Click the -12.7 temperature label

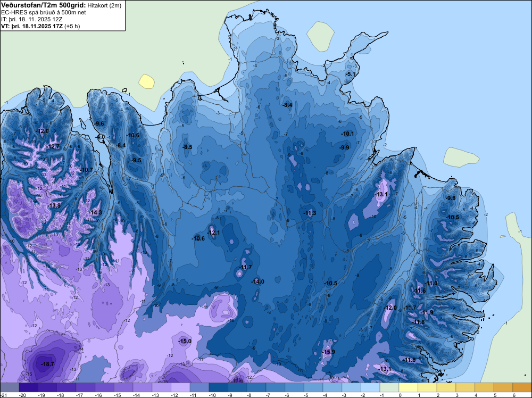click(53, 146)
